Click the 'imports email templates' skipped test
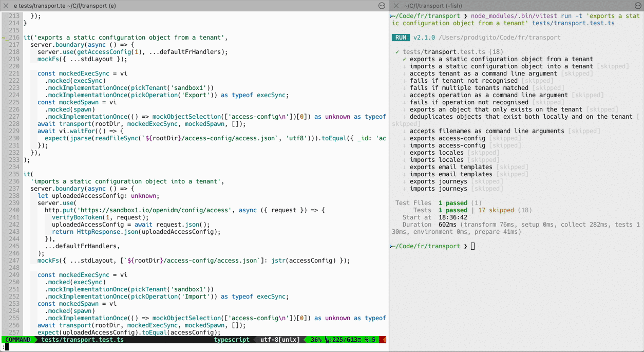Viewport: 644px width, 352px height. click(x=451, y=174)
